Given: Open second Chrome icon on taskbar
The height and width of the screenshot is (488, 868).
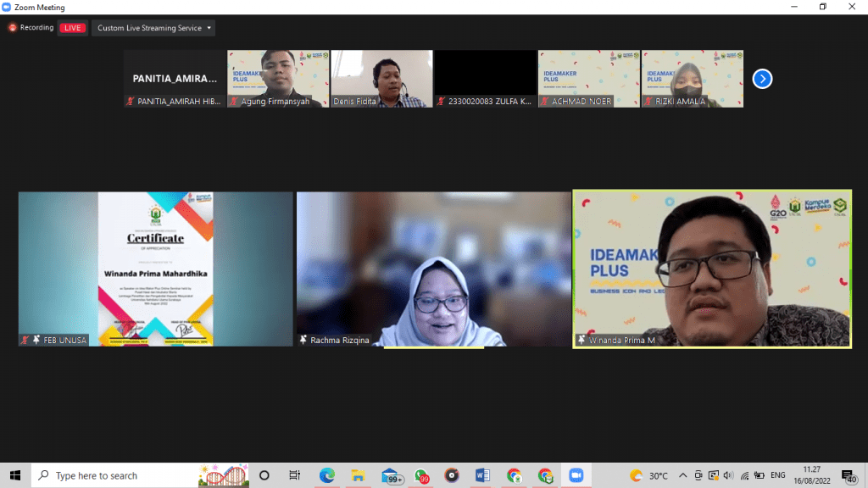Looking at the screenshot, I should point(545,475).
